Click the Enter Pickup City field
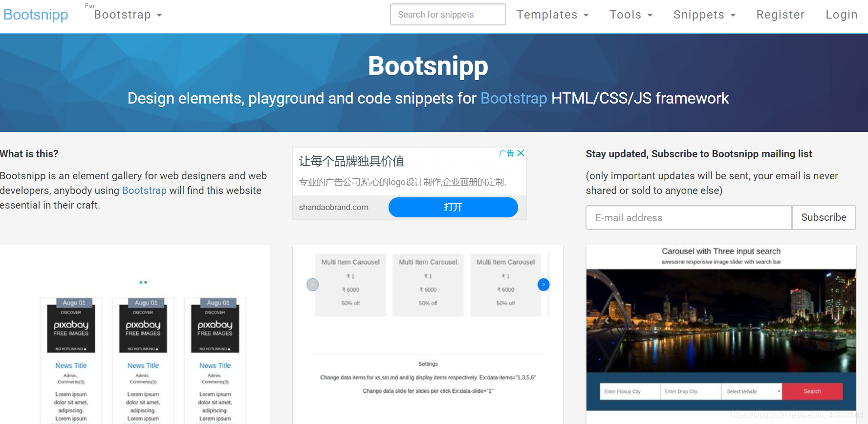 pos(630,391)
